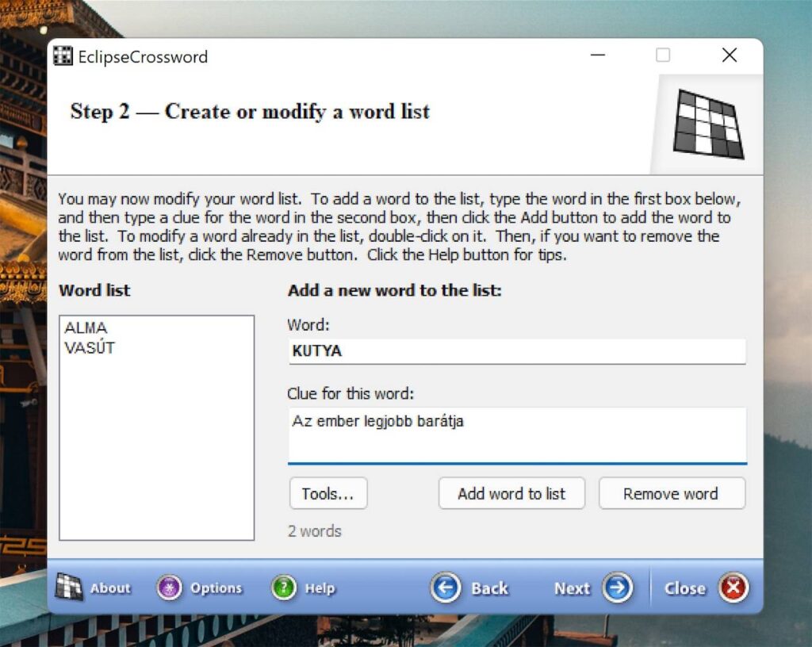Image resolution: width=812 pixels, height=647 pixels.
Task: Open the Tools... button
Action: point(328,494)
